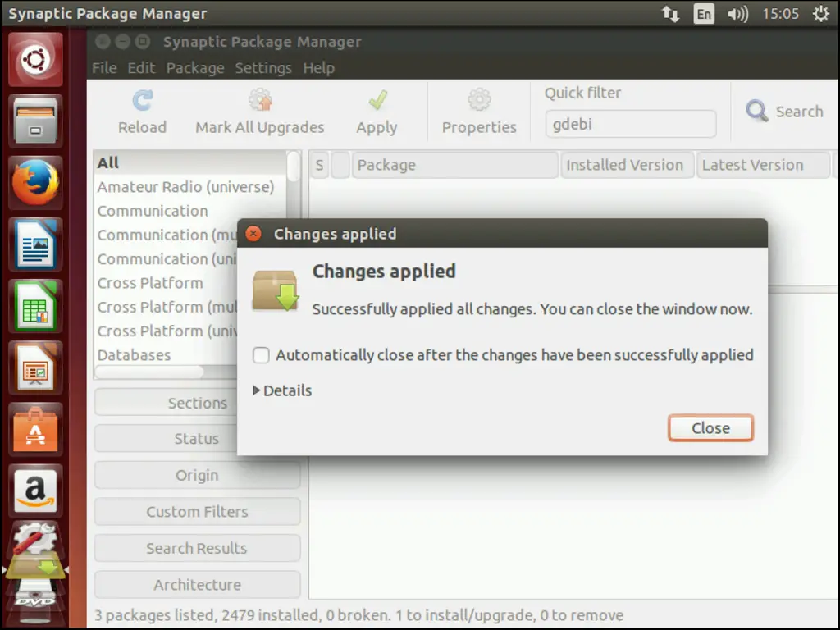The image size is (840, 630).
Task: Click the category list horizontal scrollbar
Action: click(x=149, y=372)
